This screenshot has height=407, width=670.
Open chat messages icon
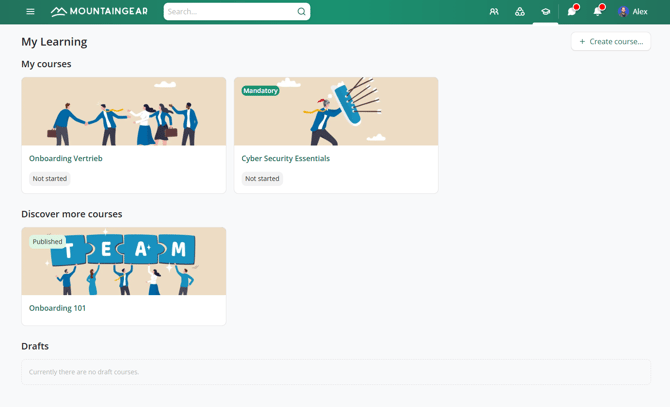[x=572, y=12]
